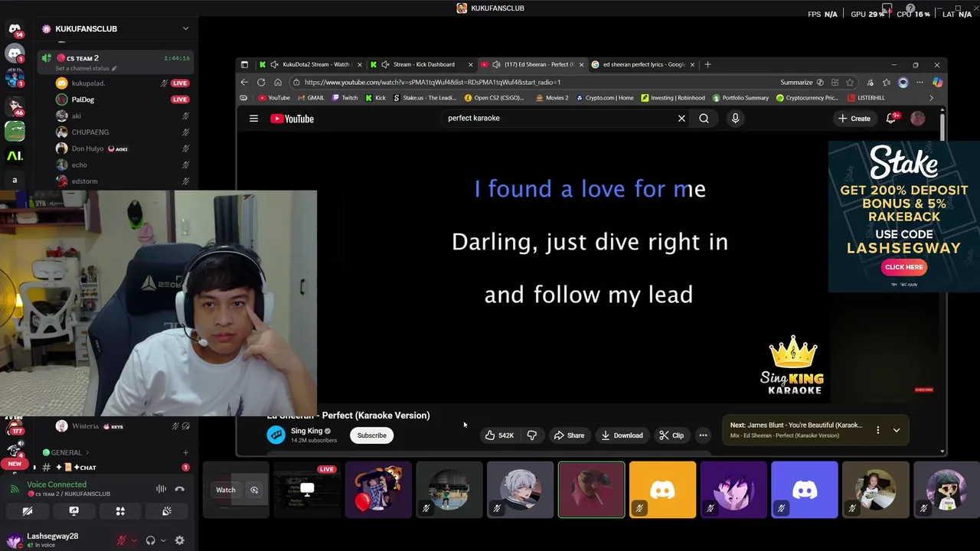Collapse the GENERAL category
Viewport: 980px width, 551px height.
[66, 452]
